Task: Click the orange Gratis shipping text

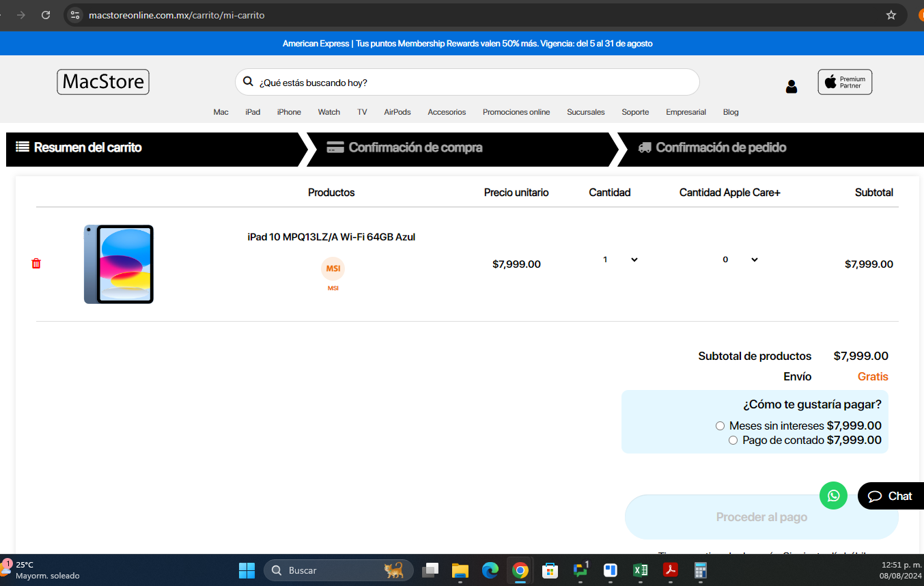Action: (x=873, y=377)
